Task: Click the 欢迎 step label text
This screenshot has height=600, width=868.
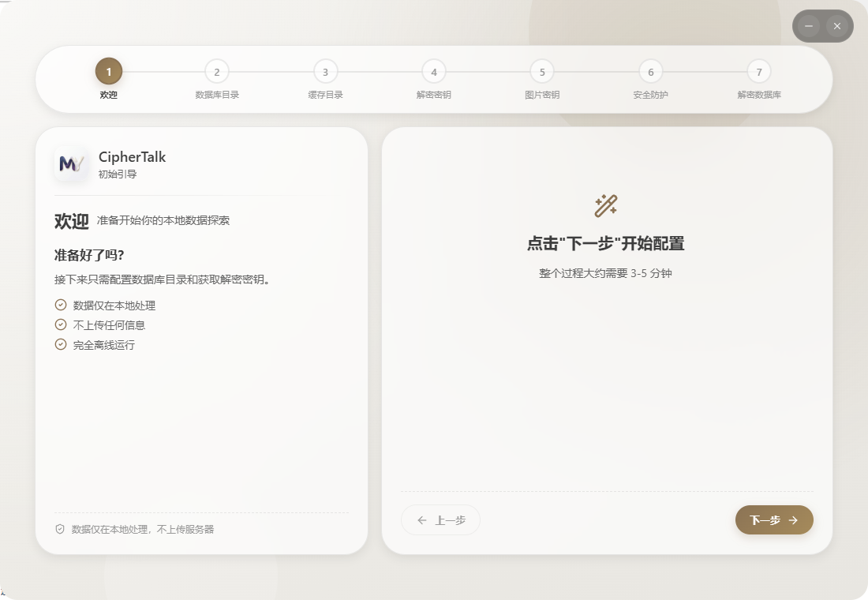Action: [x=108, y=94]
